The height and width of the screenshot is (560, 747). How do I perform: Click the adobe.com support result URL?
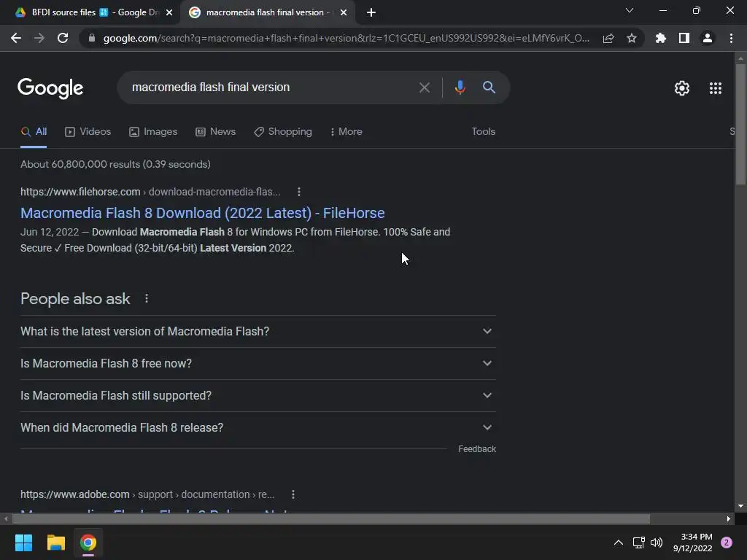[x=147, y=494]
